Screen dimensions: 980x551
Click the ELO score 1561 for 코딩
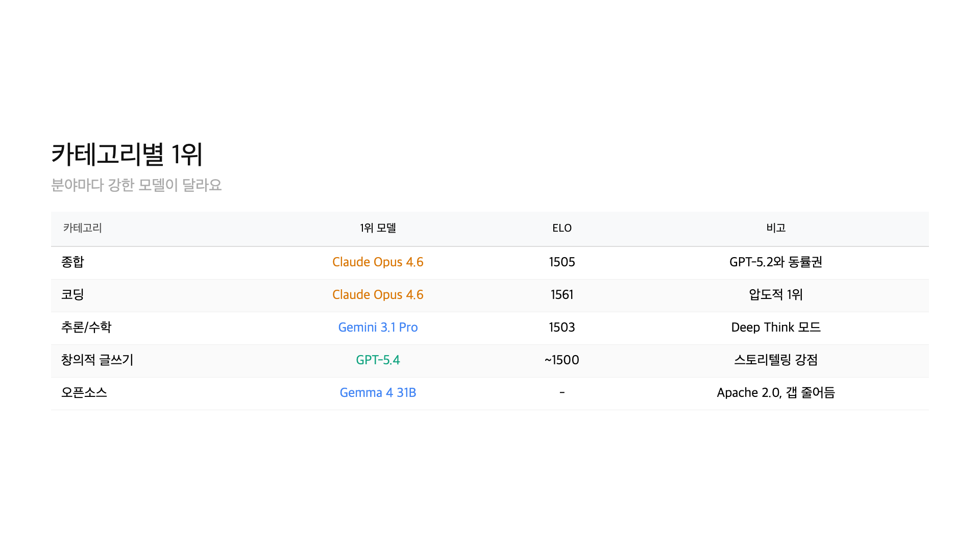point(561,294)
